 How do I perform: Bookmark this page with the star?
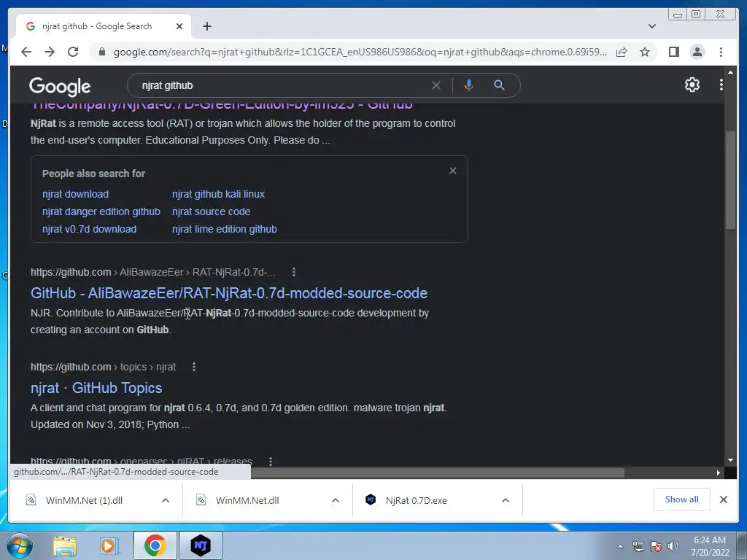645,52
